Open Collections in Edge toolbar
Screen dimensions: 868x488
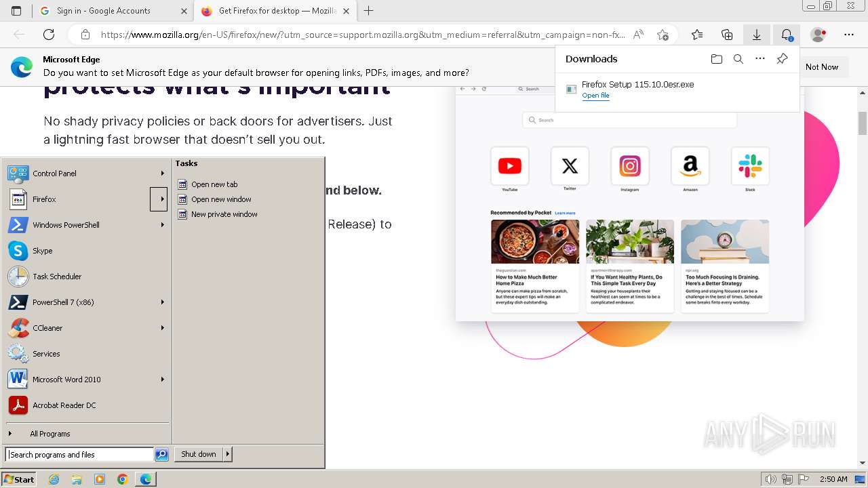click(727, 35)
